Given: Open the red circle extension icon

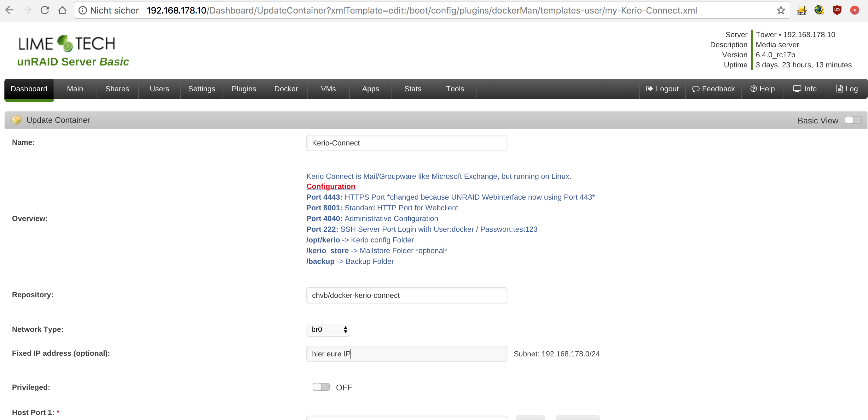Looking at the screenshot, I should click(854, 10).
